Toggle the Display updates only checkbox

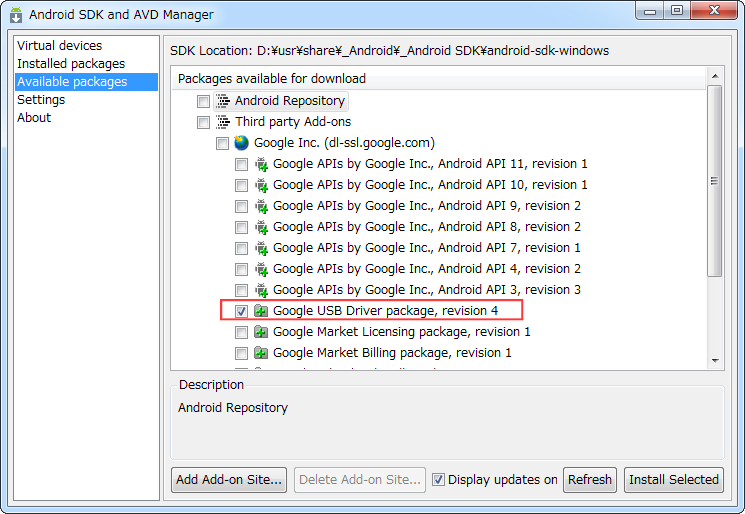439,480
